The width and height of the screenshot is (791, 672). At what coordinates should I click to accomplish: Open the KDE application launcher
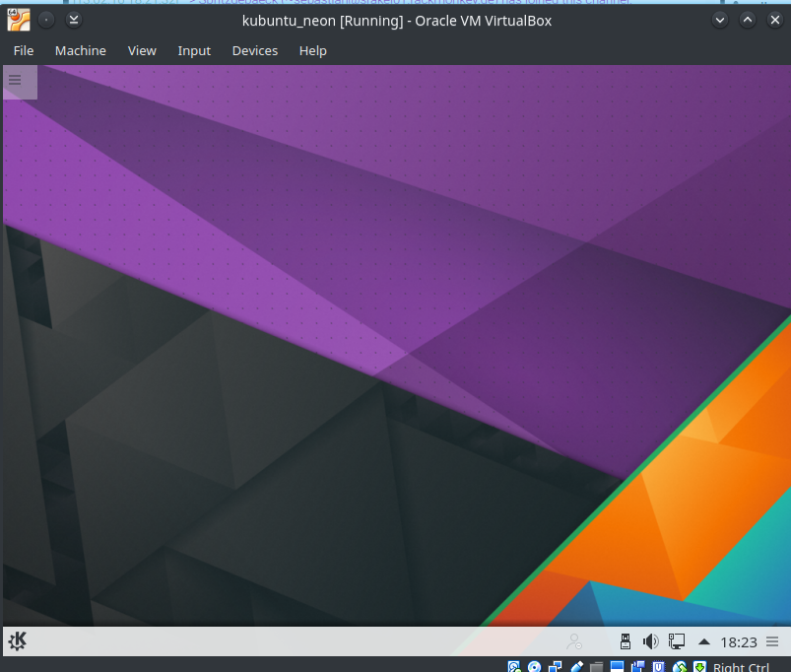tap(17, 641)
